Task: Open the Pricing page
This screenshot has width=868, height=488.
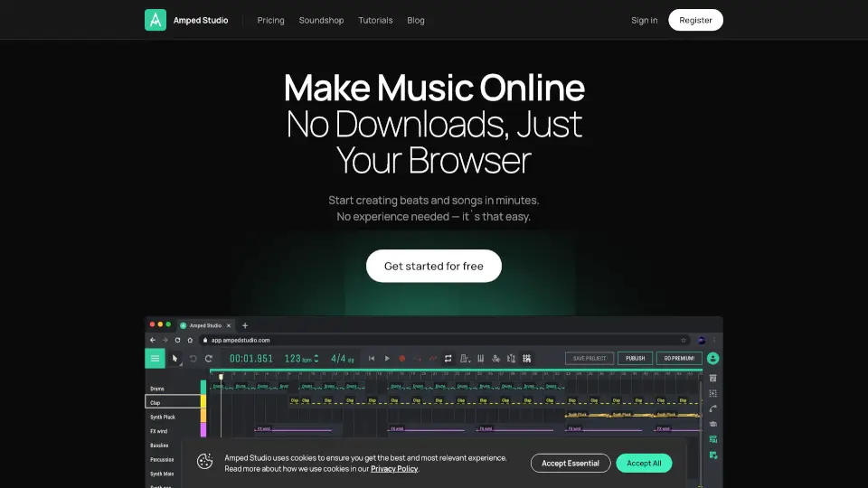Action: (x=270, y=20)
